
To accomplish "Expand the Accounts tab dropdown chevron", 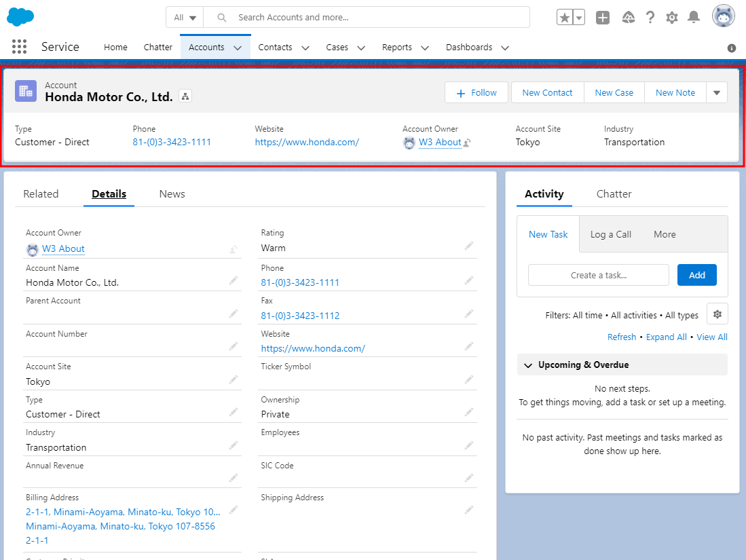I will (238, 48).
